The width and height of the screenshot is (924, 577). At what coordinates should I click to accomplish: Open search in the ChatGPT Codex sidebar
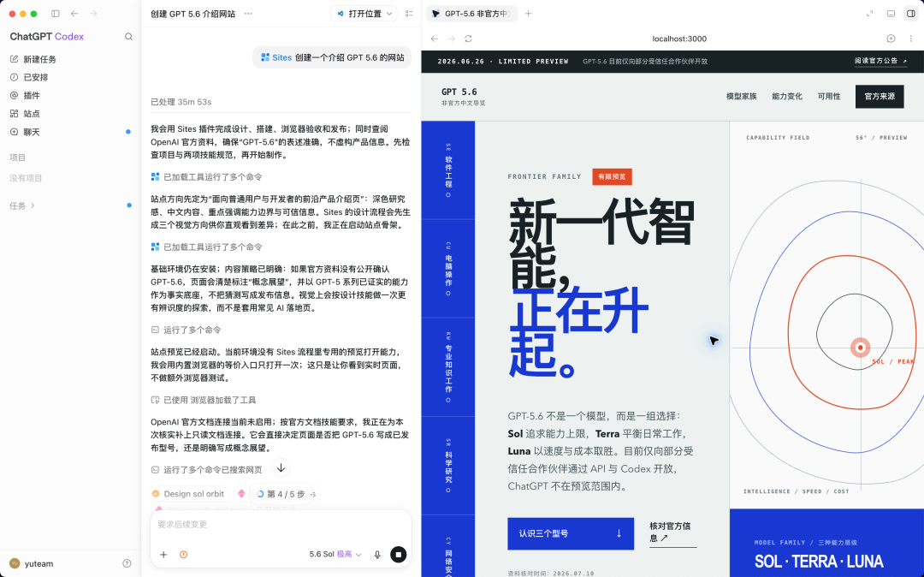(x=128, y=37)
